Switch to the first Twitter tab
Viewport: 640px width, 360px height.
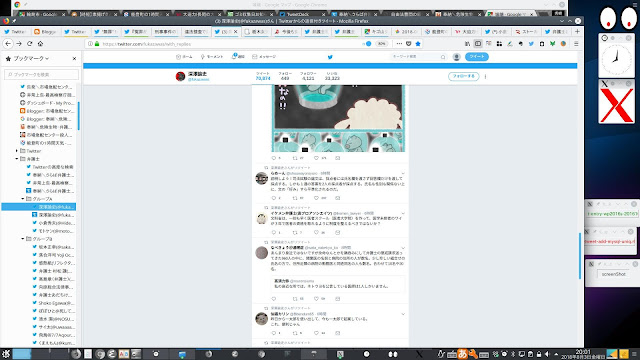tap(15, 31)
